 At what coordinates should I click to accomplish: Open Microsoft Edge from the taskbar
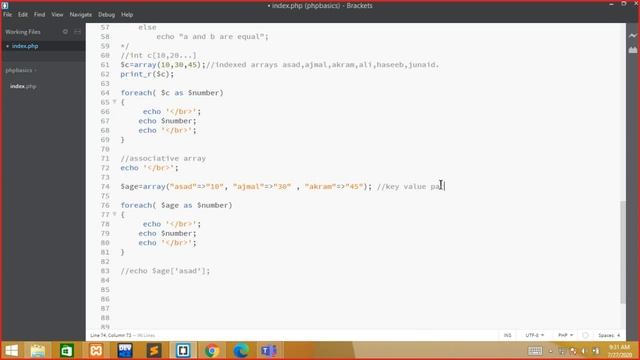point(241,351)
